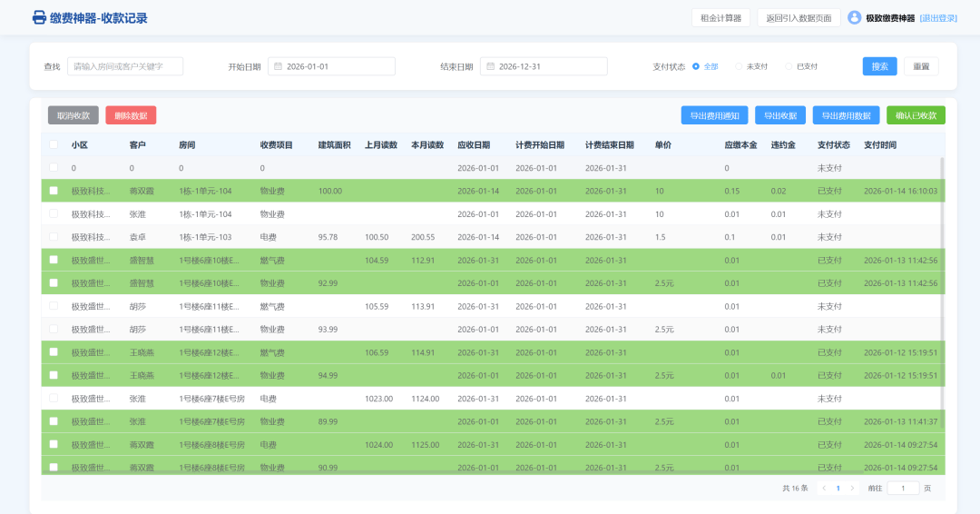Click the printer logo icon in header
The width and height of the screenshot is (980, 514).
tap(39, 18)
